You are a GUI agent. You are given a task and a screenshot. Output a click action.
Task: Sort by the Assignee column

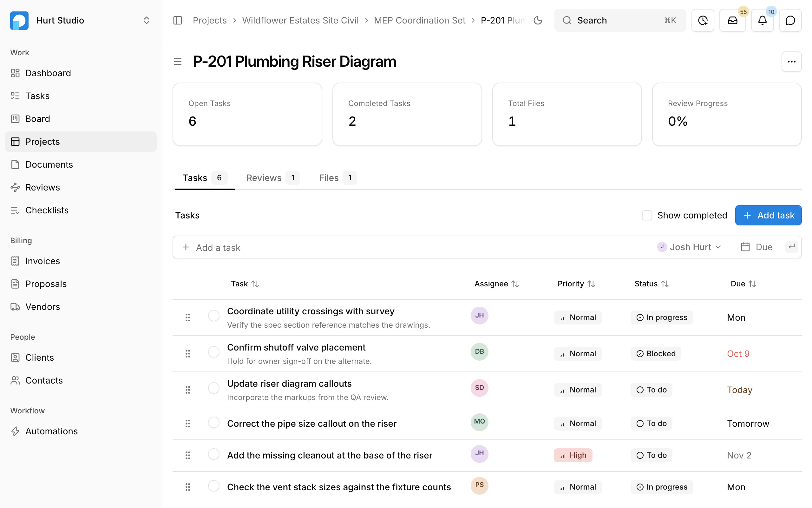tap(497, 284)
